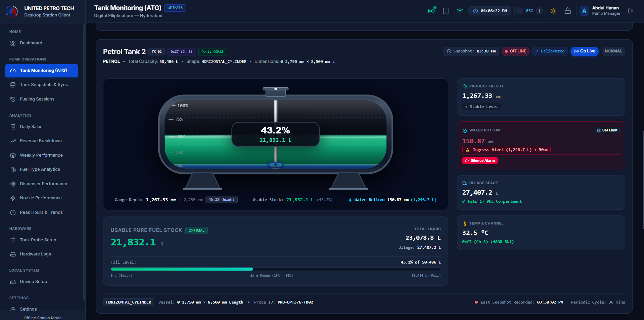Open Daily Sales analytics
Screen dimensions: 644x320
tap(42, 127)
